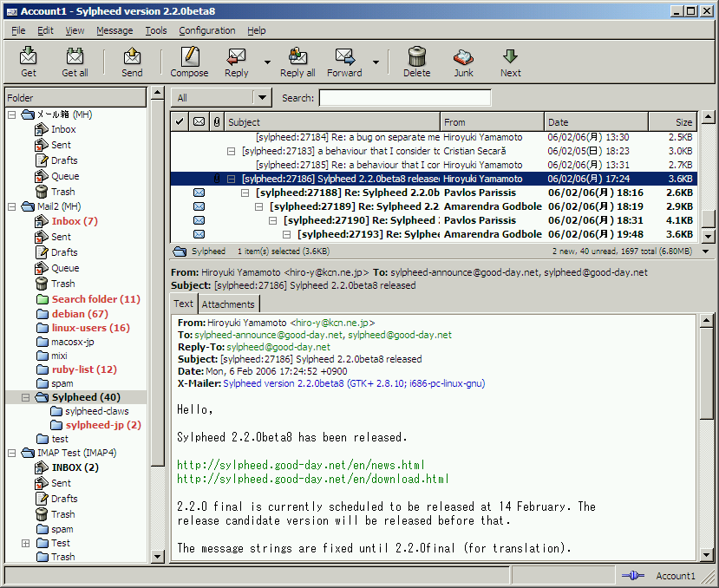Click unread envelope icon of message 27193

199,234
